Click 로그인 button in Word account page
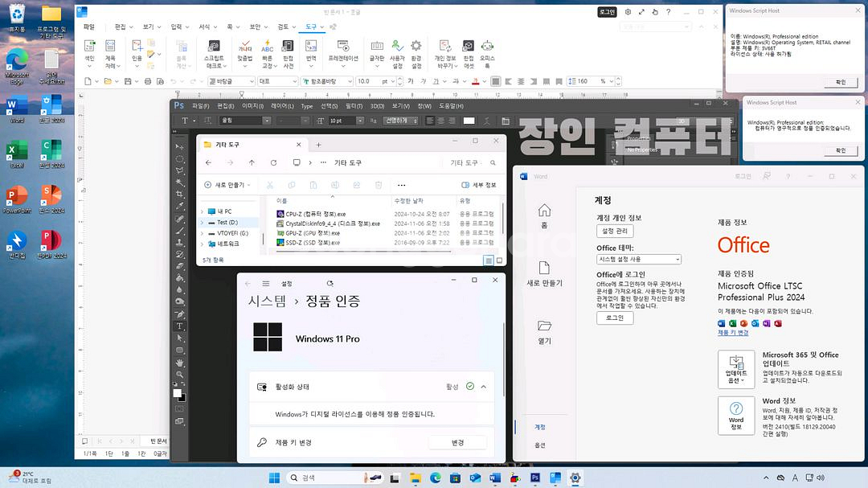The image size is (868, 488). pyautogui.click(x=615, y=318)
